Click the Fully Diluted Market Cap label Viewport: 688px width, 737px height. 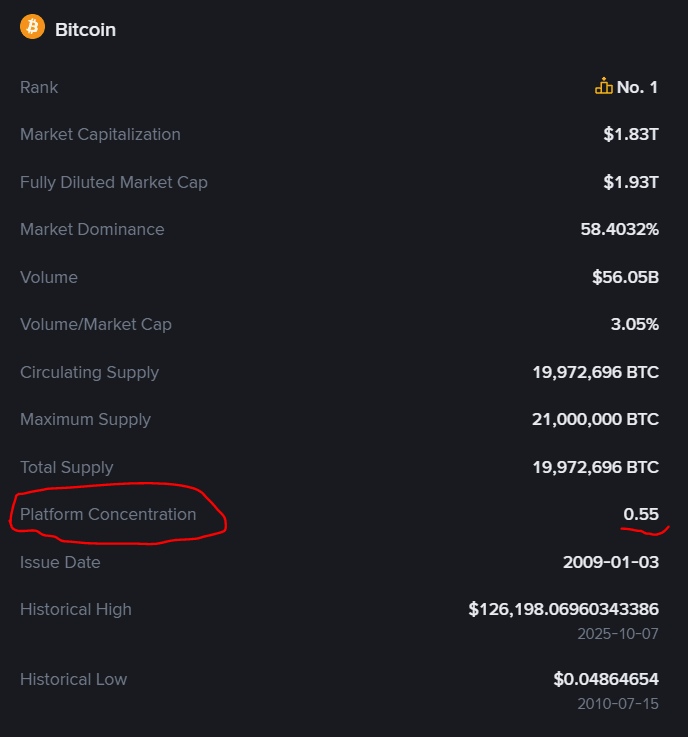point(114,182)
